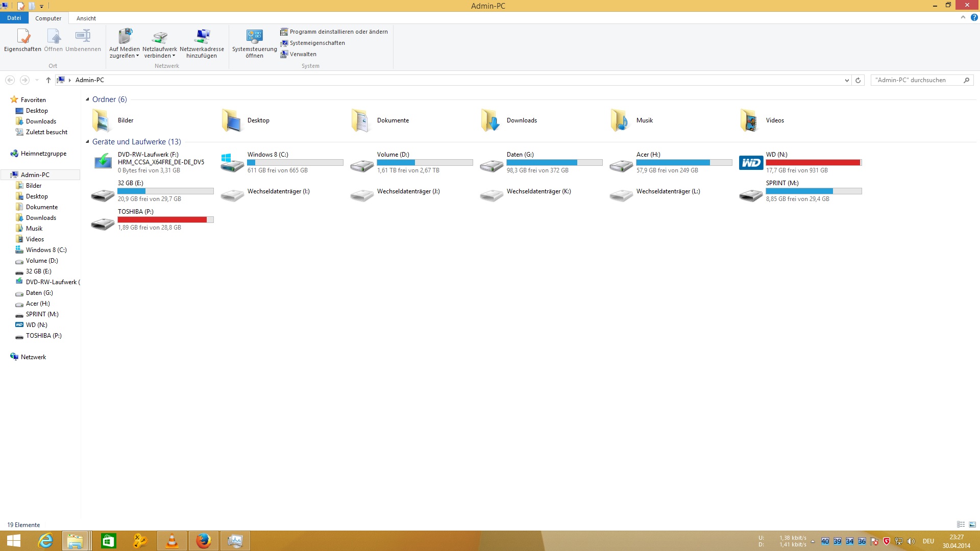Go up one folder level arrow
This screenshot has width=980, height=551.
point(48,80)
